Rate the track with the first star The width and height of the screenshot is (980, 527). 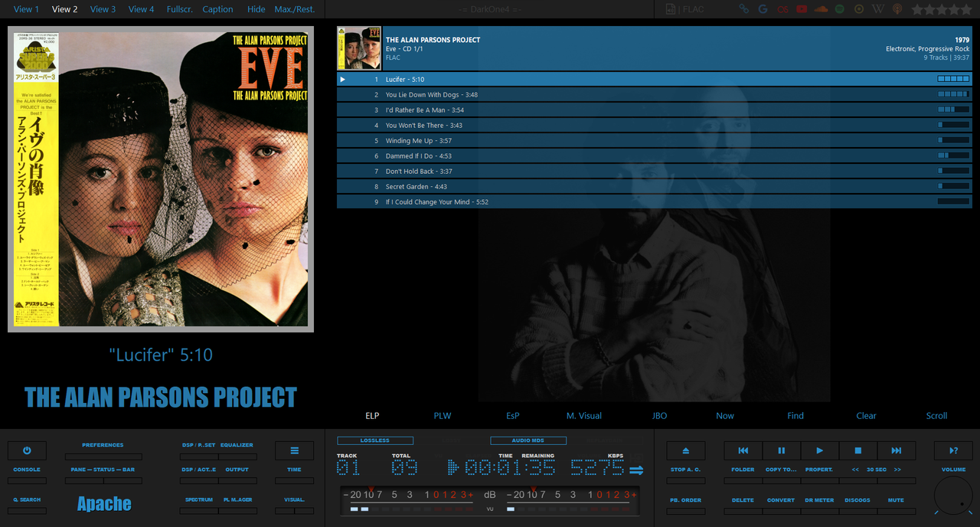click(917, 9)
